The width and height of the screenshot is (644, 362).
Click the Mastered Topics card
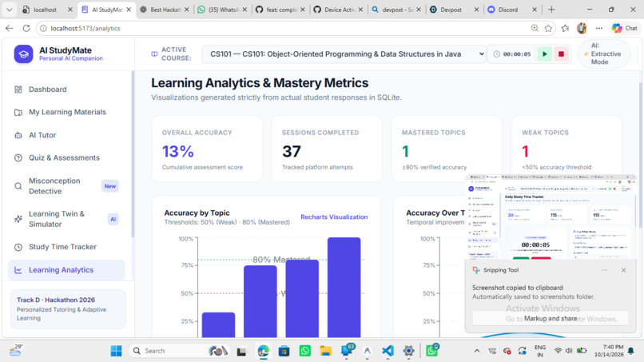(447, 149)
